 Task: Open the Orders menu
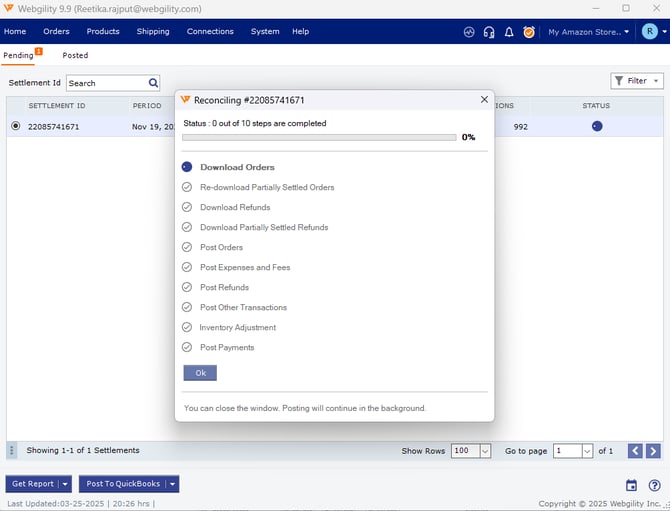click(56, 32)
